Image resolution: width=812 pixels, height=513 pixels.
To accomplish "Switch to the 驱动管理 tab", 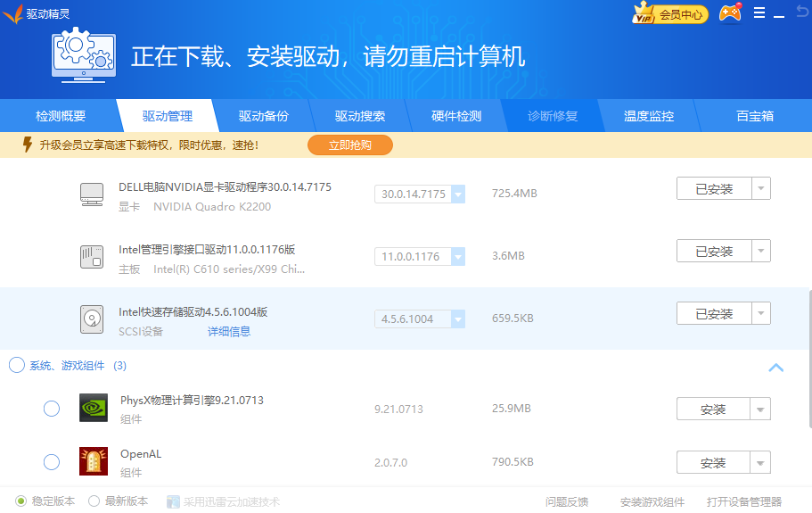I will coord(168,116).
